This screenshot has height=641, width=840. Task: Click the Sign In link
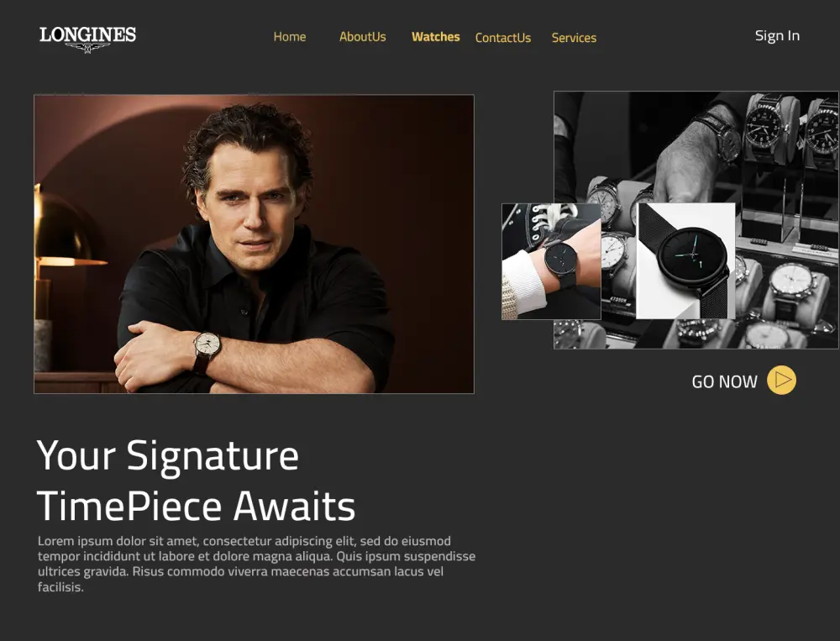tap(777, 36)
